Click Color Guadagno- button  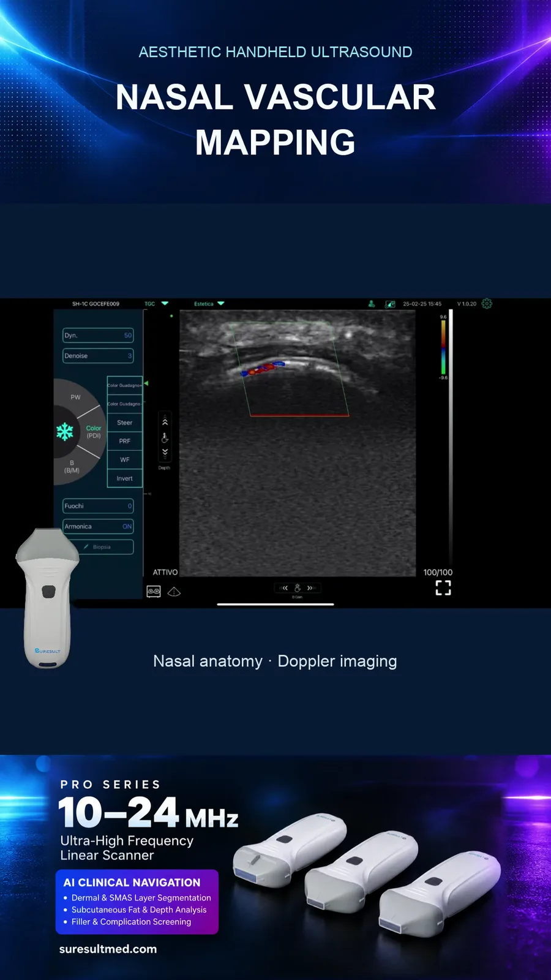tap(125, 404)
